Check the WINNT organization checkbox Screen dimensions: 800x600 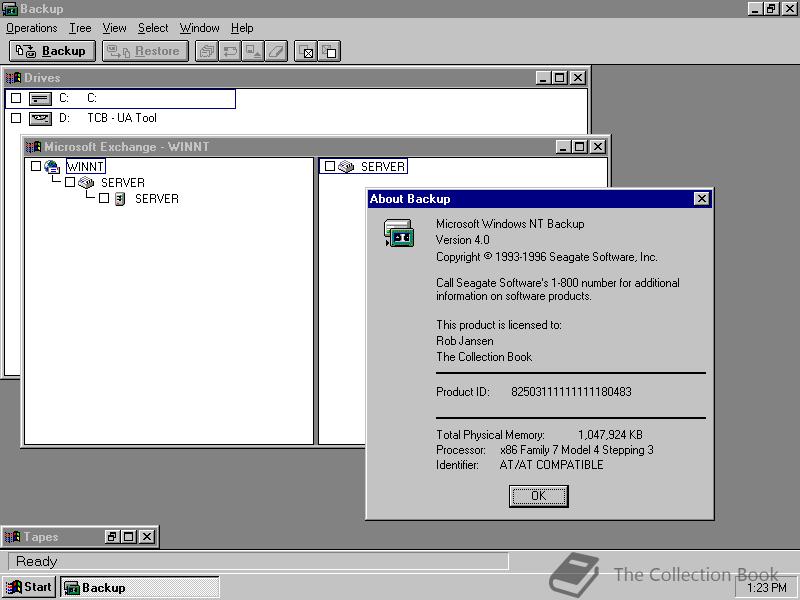[36, 166]
